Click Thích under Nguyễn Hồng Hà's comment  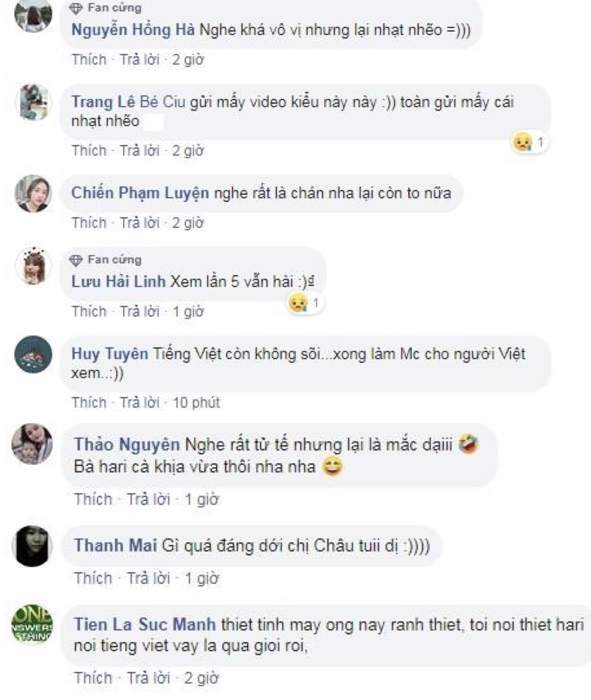[x=89, y=60]
